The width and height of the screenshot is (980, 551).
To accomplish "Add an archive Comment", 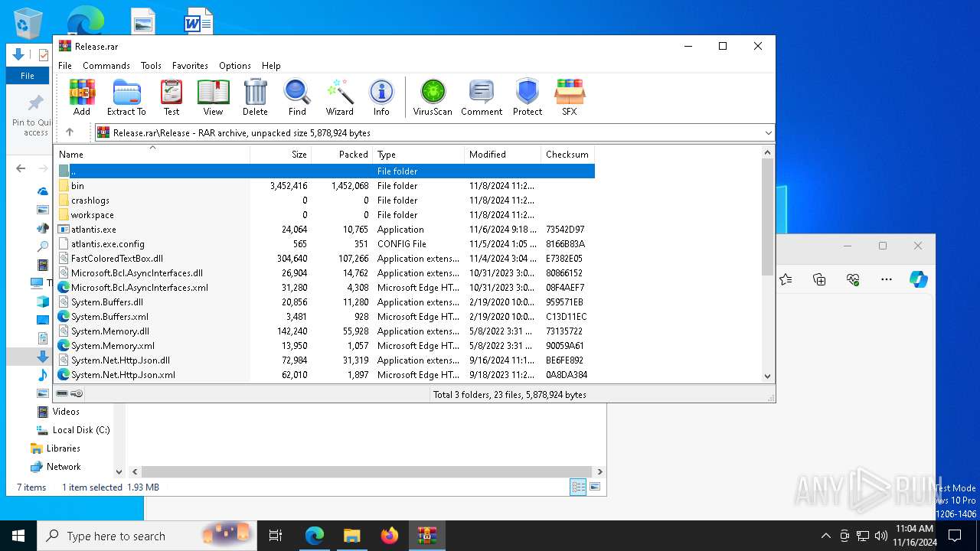I will point(482,97).
